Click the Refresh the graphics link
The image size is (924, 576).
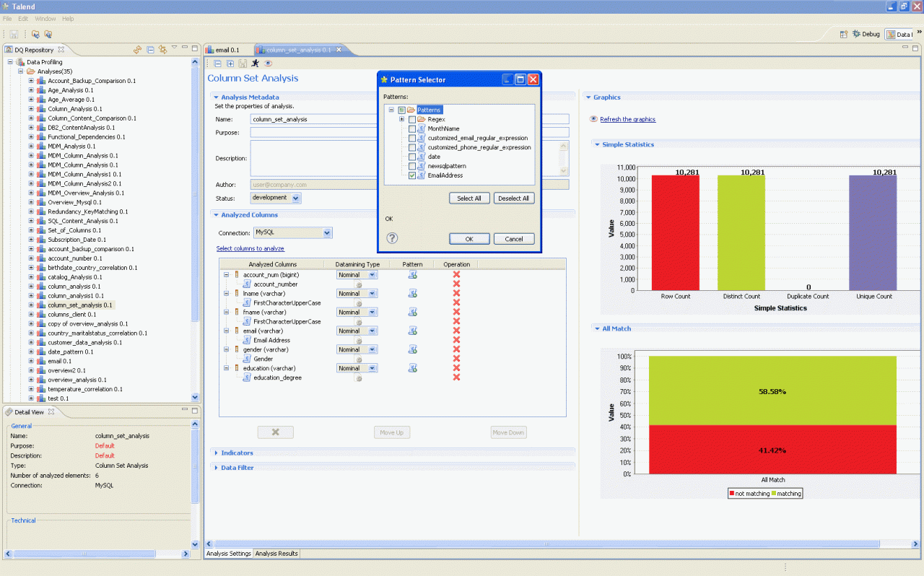[x=627, y=119]
